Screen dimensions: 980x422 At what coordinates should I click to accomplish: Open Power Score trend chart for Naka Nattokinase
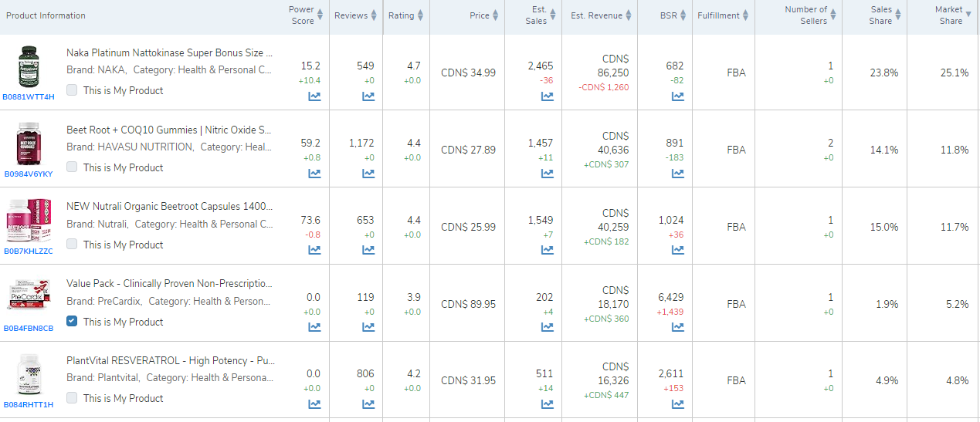[x=314, y=96]
